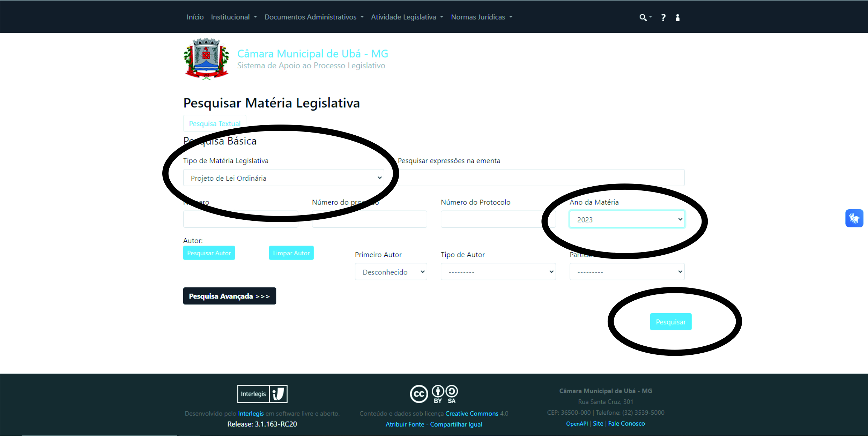Change the Ano da Matéria dropdown
The image size is (868, 436).
point(627,219)
